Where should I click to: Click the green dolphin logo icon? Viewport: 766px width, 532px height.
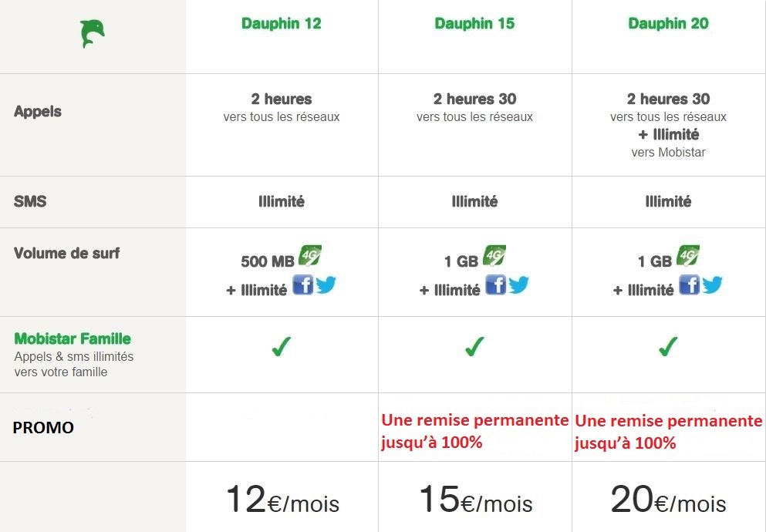[x=93, y=34]
